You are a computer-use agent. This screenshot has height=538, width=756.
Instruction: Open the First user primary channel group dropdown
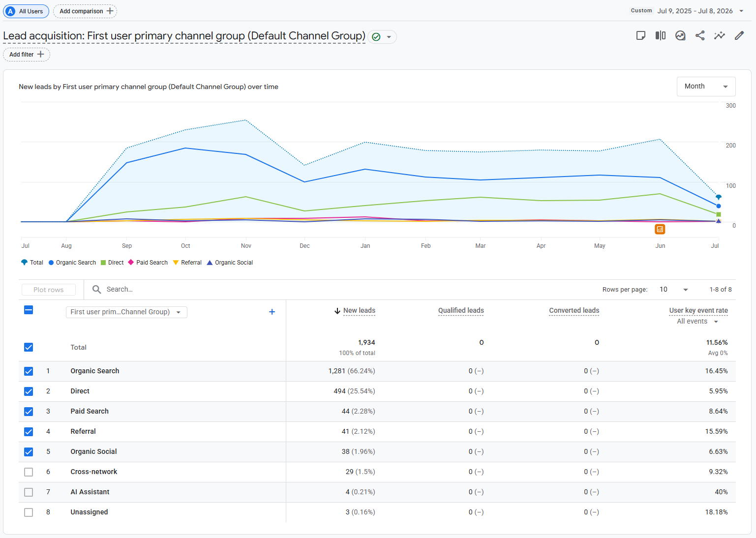126,312
